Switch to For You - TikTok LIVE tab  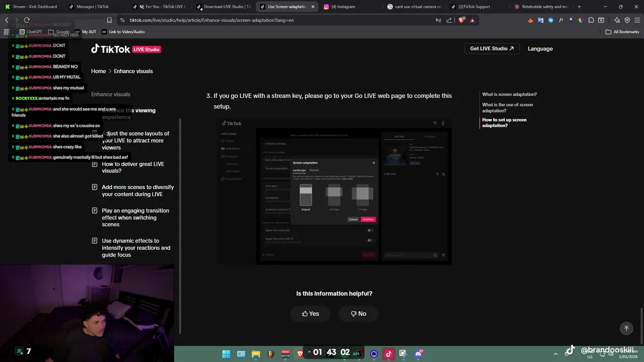click(x=159, y=7)
